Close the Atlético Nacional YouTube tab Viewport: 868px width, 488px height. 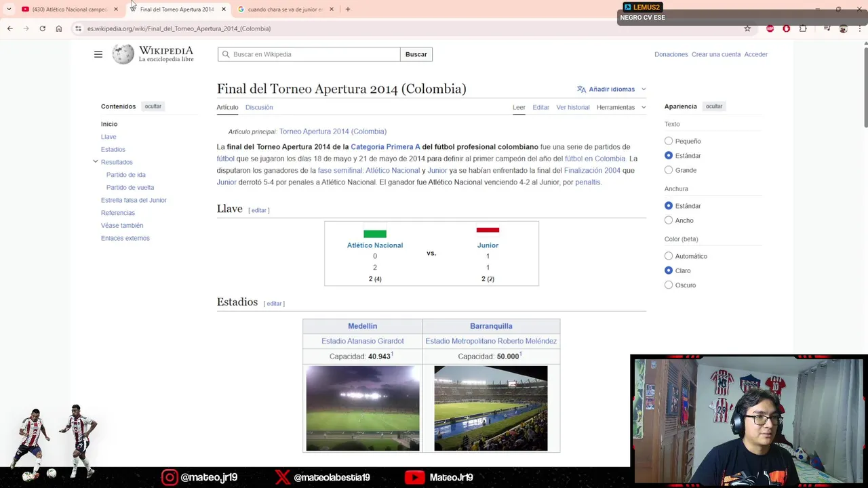tap(116, 9)
